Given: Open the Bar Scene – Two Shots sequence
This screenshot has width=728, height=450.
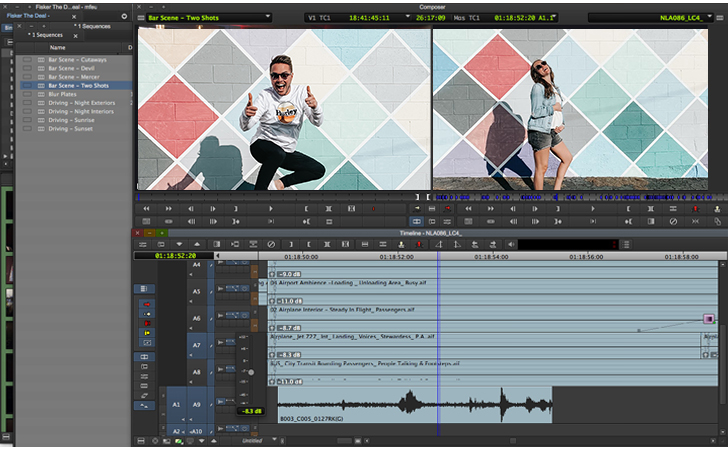Looking at the screenshot, I should (78, 86).
